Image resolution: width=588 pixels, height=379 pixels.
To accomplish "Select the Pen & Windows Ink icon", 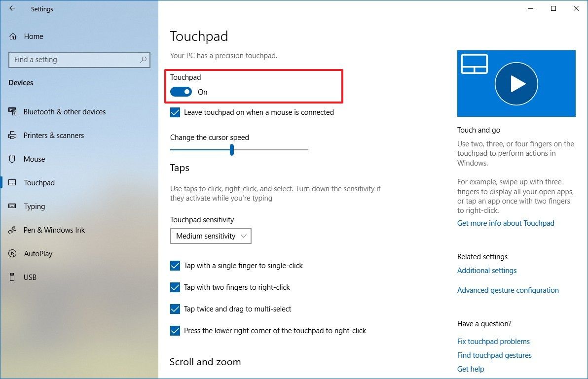I will (11, 230).
